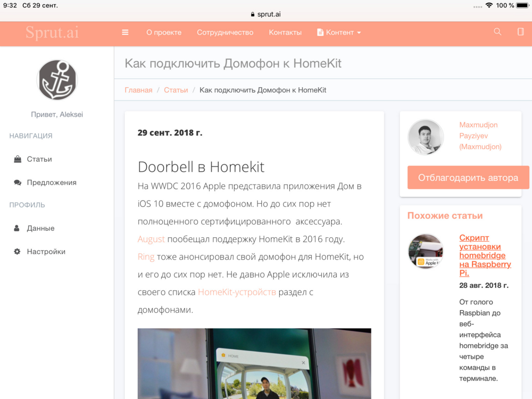Click the 28 авг. 2018 г. date
Viewport: 532px width, 399px height.
[x=484, y=285]
